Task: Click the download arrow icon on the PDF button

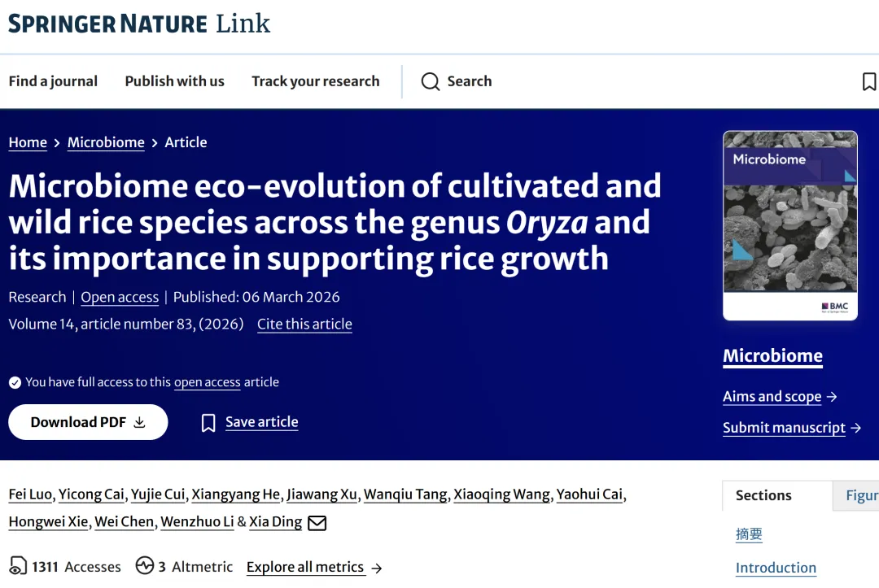Action: [139, 422]
